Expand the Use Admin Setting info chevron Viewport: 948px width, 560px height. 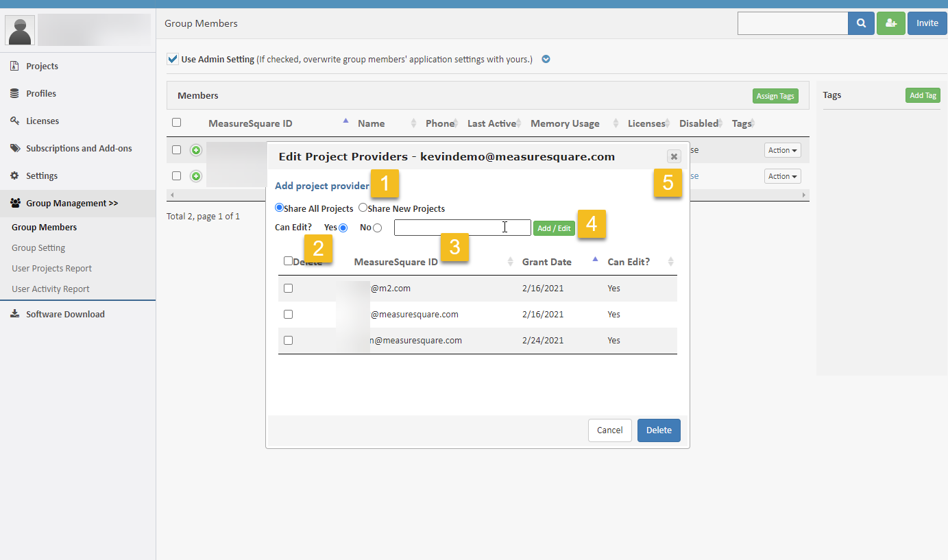(546, 59)
